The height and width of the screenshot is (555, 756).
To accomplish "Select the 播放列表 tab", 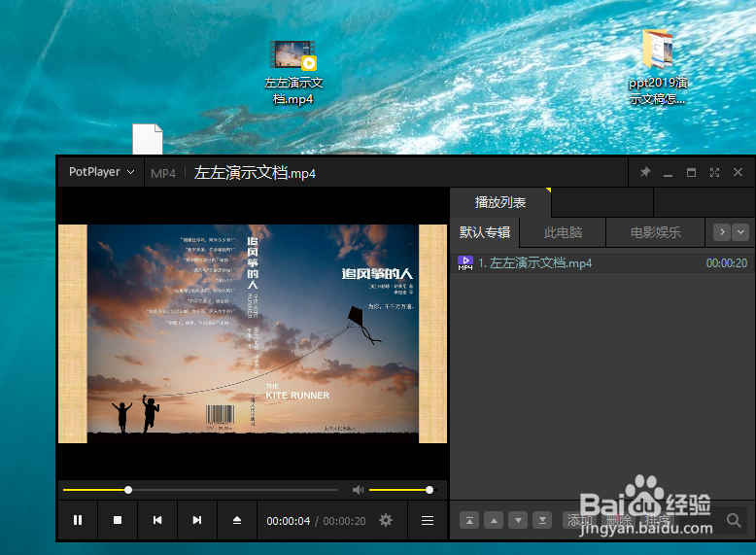I will pyautogui.click(x=500, y=202).
